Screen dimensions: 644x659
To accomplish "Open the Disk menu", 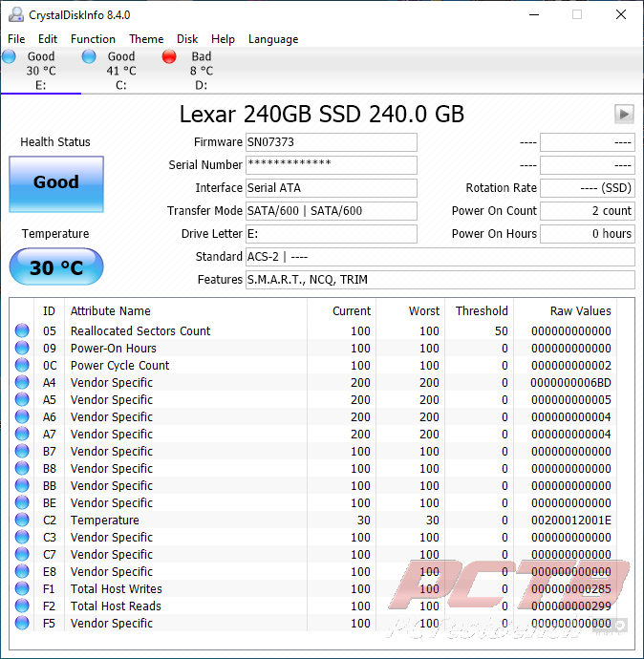I will pyautogui.click(x=187, y=39).
